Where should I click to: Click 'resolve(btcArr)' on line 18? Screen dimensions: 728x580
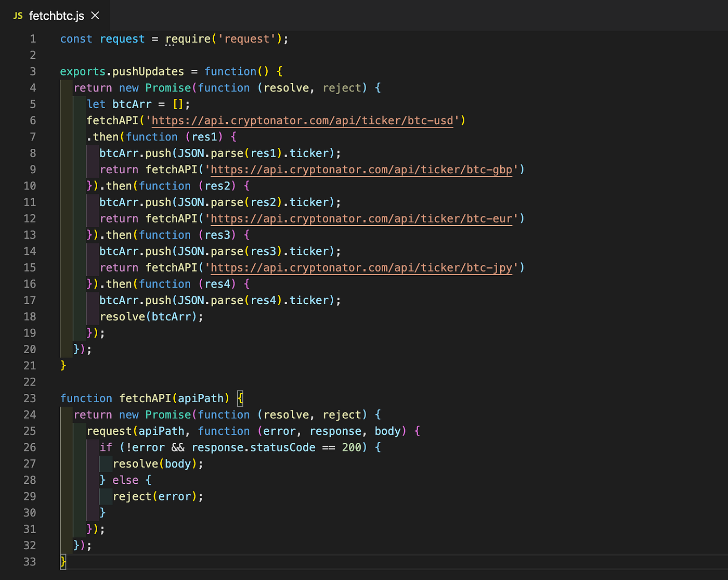[x=149, y=317]
